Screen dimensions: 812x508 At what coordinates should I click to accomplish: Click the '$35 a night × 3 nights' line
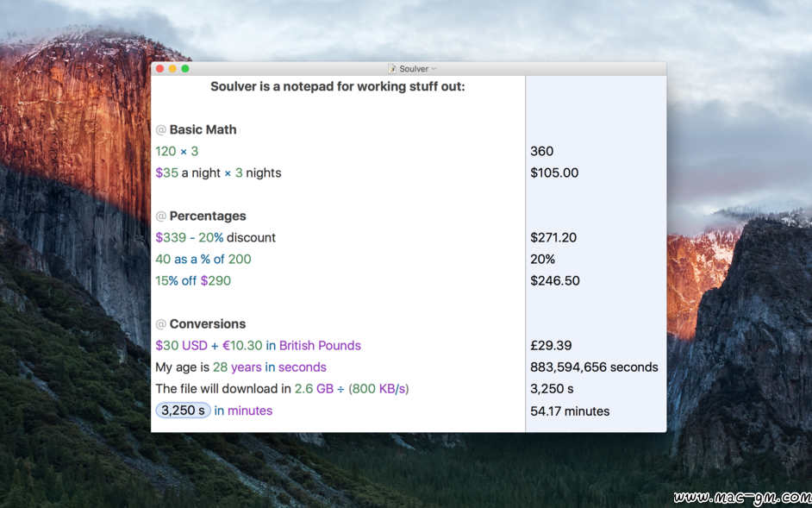218,172
